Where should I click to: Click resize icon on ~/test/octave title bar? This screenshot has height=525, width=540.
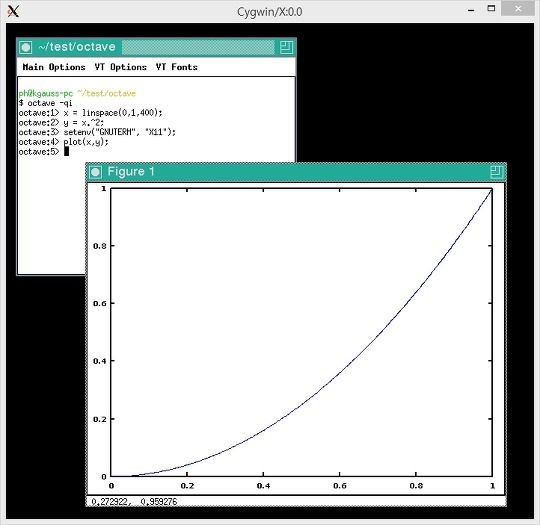[x=286, y=47]
